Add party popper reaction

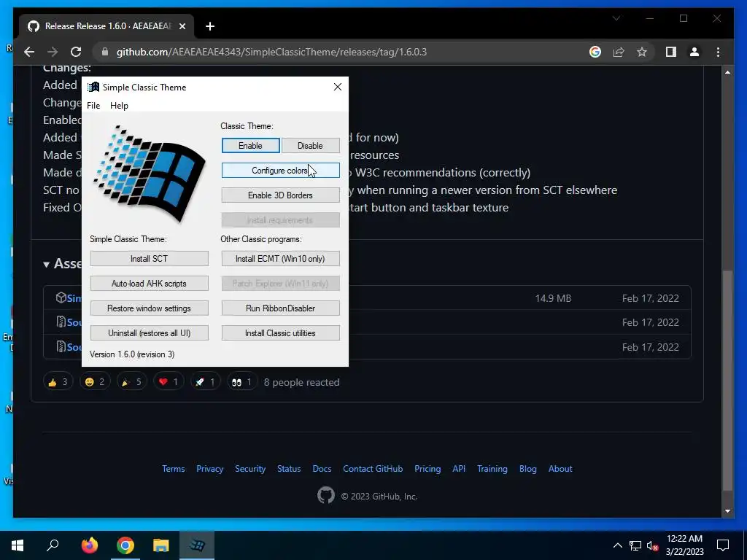coord(131,382)
